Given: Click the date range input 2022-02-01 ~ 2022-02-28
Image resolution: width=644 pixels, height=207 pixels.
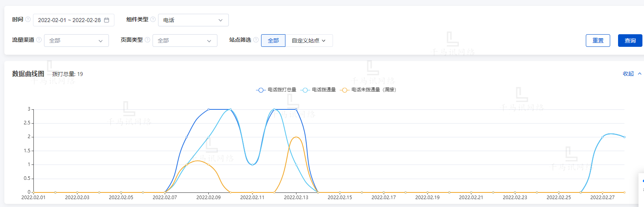Looking at the screenshot, I should 70,20.
